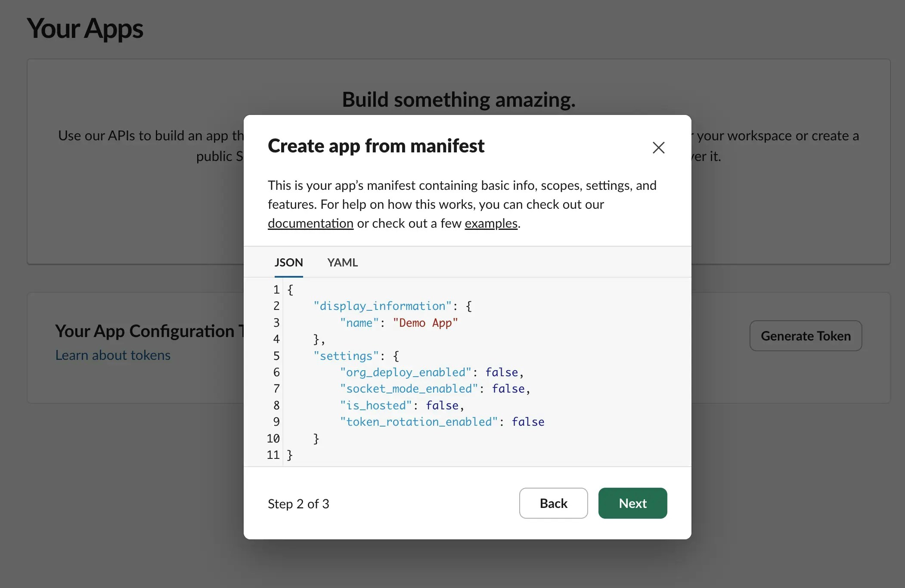Click the "settings" key in manifest editor
905x588 pixels.
tap(346, 356)
